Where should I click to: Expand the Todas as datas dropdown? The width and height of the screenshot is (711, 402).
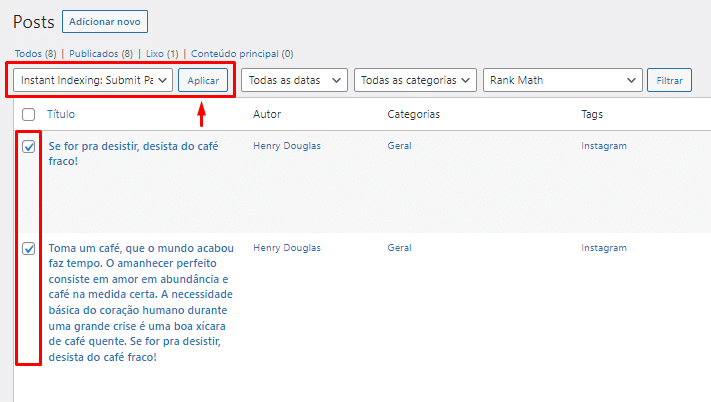[294, 80]
